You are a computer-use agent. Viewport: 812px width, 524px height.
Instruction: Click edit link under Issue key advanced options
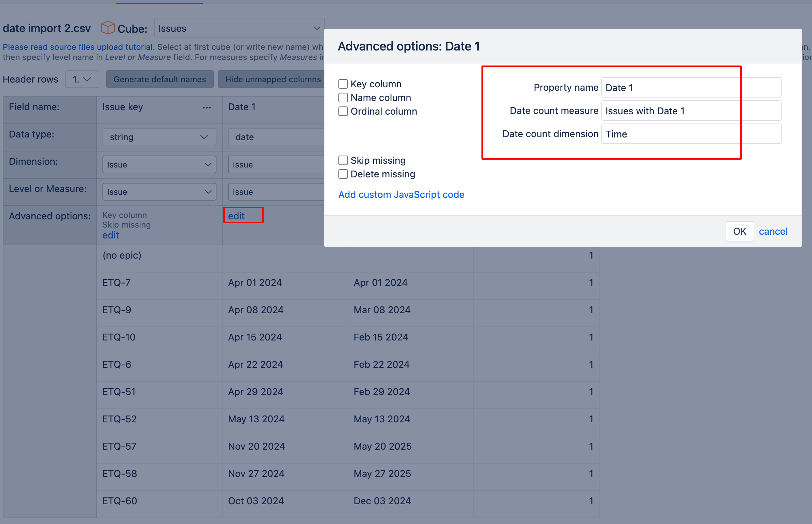pos(111,235)
